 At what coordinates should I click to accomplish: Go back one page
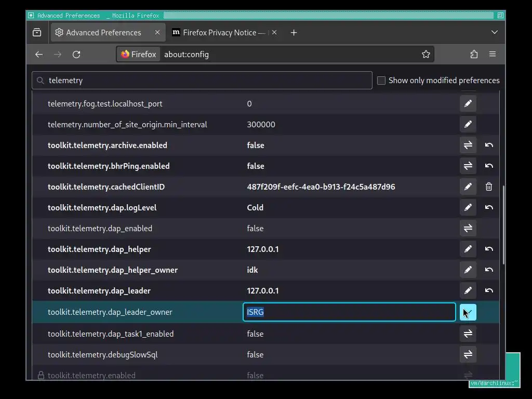(x=38, y=54)
